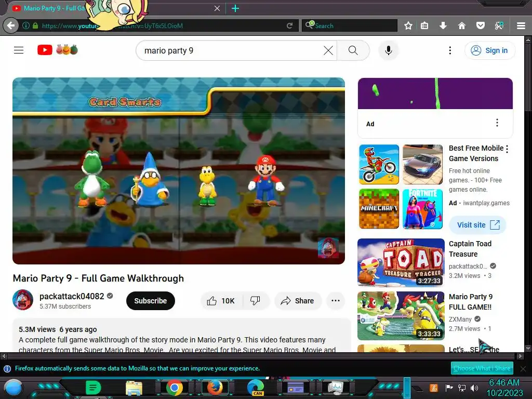Open YouTube settings three-dot menu
Screen dimensions: 532x399
coord(450,50)
